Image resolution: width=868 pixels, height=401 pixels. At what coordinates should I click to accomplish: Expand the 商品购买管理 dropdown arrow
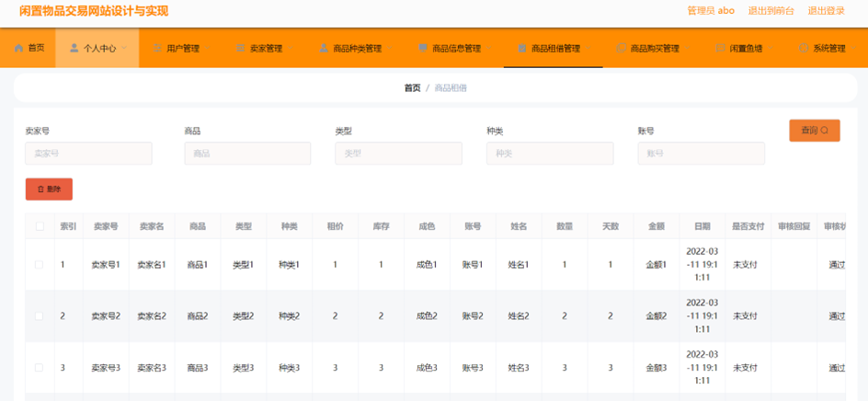[x=688, y=48]
